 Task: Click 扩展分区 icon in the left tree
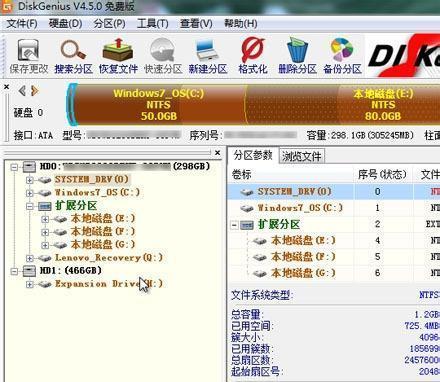pyautogui.click(x=44, y=206)
